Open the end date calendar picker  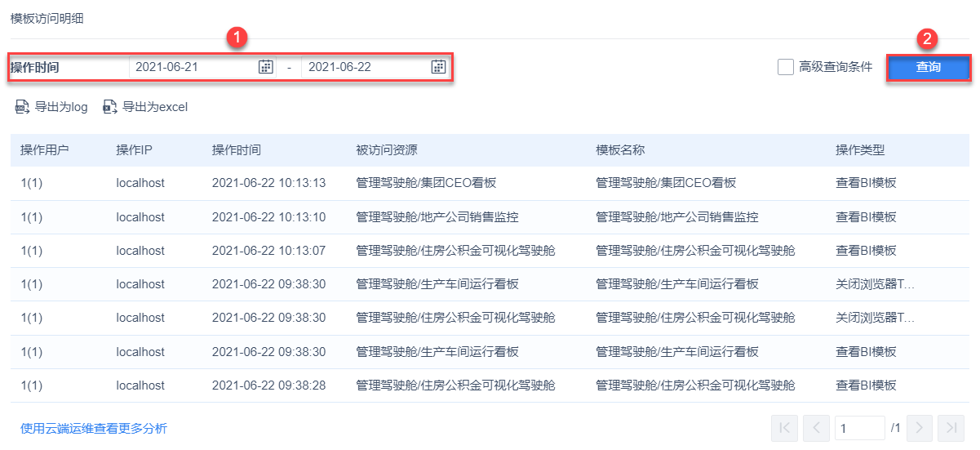(438, 67)
